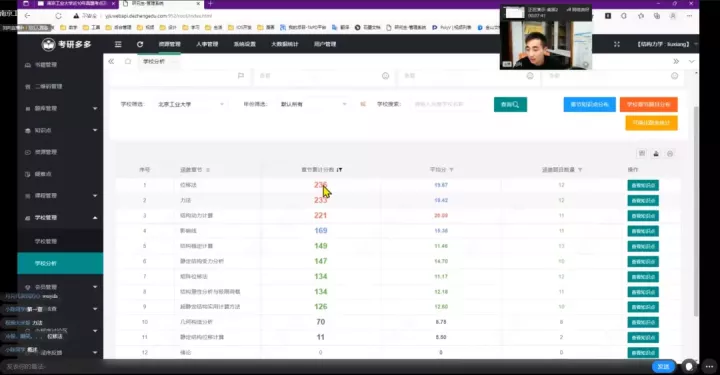This screenshot has height=375, width=720.
Task: Click the cumulative score 70
Action: [x=321, y=322]
